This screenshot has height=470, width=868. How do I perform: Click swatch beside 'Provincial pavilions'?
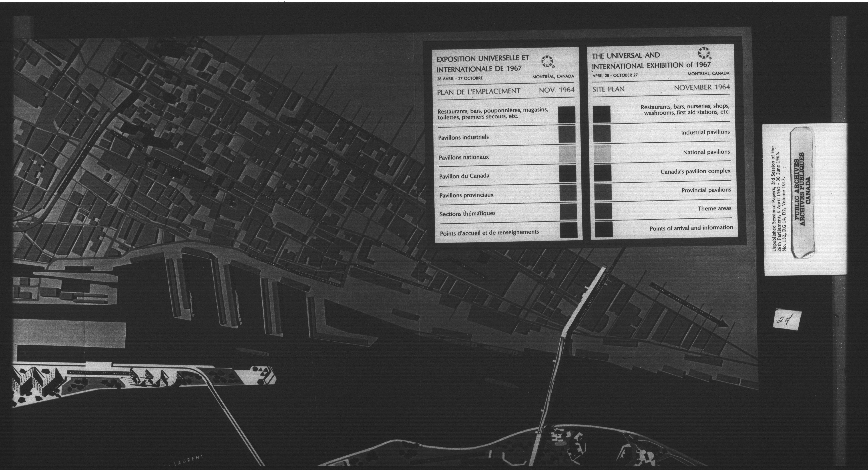click(603, 192)
